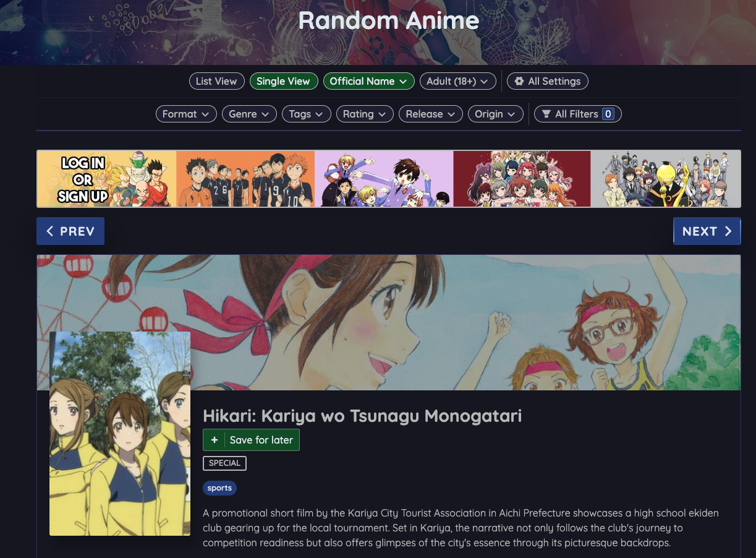Viewport: 756px width, 558px height.
Task: Click the Log In or Sign Up banner
Action: 106,179
